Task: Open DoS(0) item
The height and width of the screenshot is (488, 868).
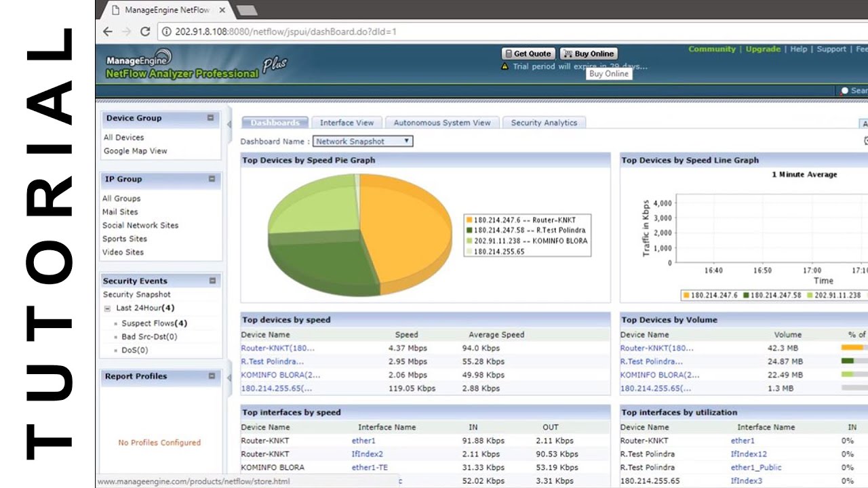Action: pyautogui.click(x=135, y=350)
